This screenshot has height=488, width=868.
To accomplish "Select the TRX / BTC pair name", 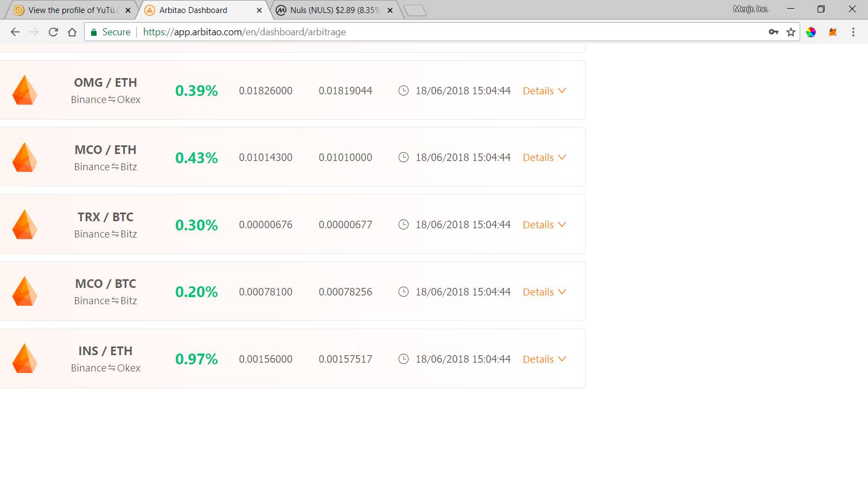I will (x=106, y=217).
